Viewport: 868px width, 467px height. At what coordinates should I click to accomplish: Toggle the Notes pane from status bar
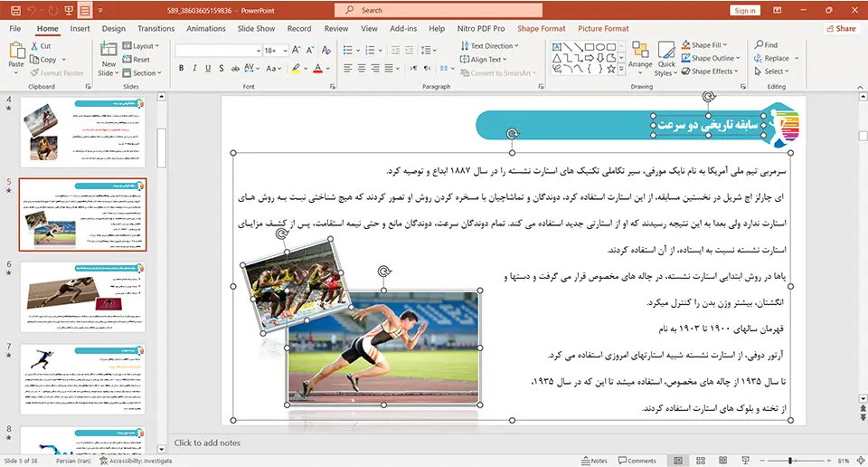[594, 461]
